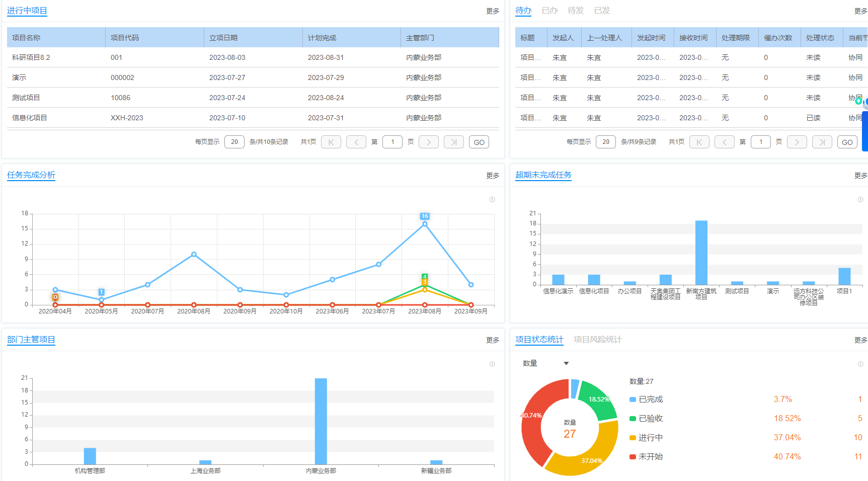868x481 pixels.
Task: Toggle 未开始 legend entry in status chart
Action: 650,457
